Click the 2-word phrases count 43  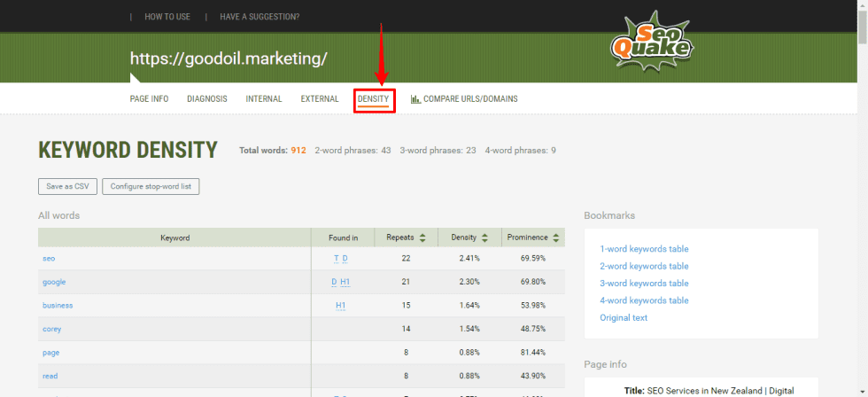click(x=386, y=150)
